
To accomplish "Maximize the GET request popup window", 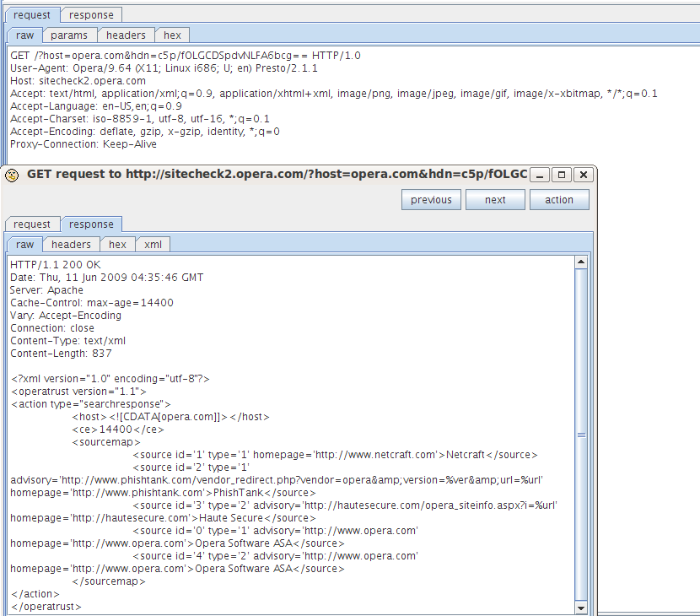I will [562, 175].
